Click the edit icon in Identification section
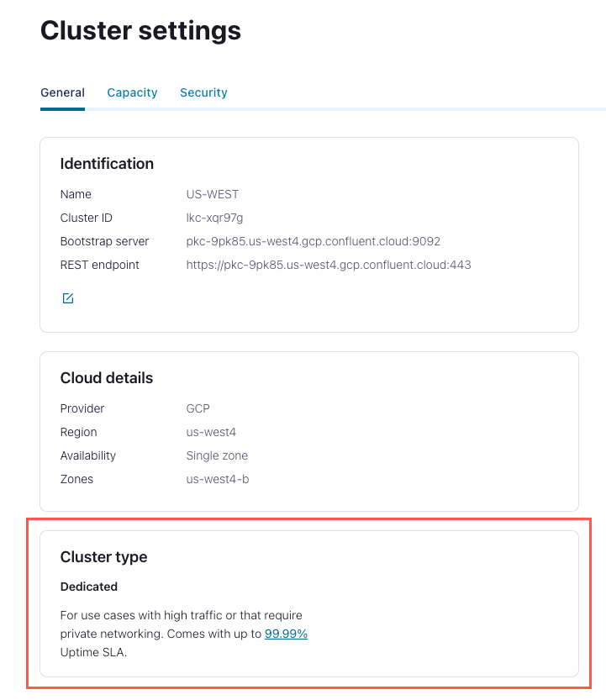This screenshot has height=700, width=606. (67, 297)
